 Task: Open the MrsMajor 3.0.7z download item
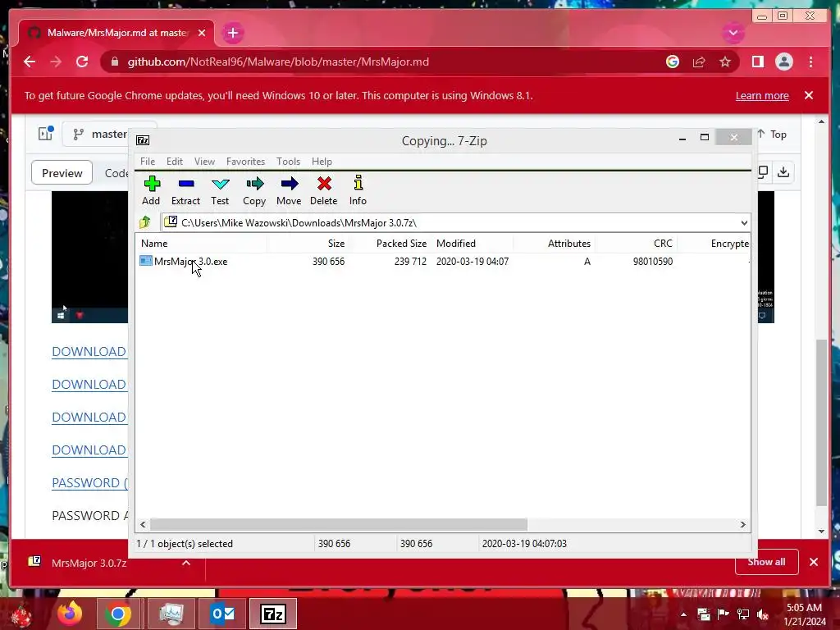tap(89, 563)
